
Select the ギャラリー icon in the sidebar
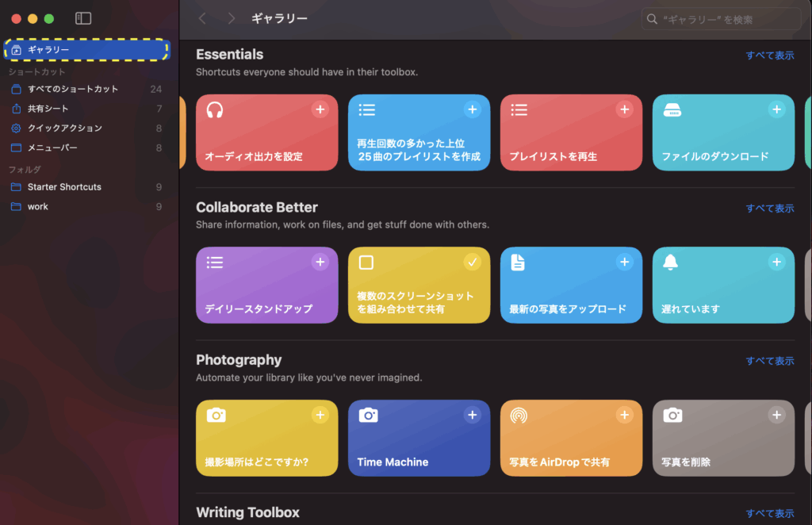[17, 49]
